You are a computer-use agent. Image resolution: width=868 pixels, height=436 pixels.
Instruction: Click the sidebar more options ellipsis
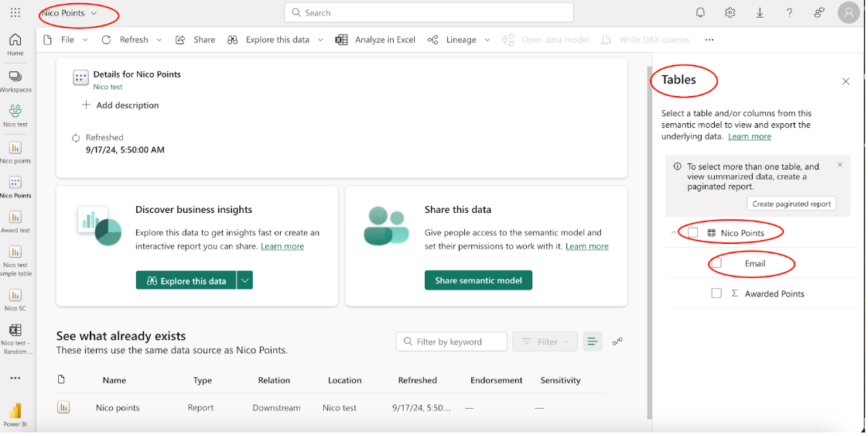pos(15,378)
